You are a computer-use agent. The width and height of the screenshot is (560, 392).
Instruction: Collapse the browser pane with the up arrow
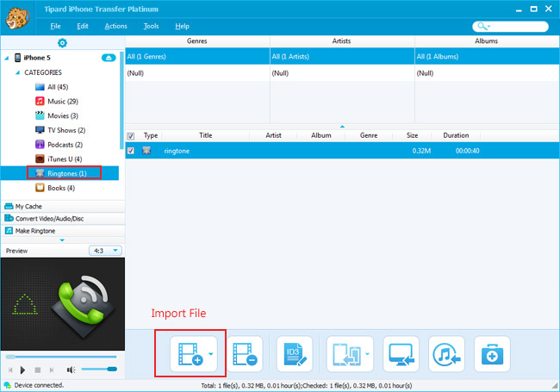click(x=342, y=127)
